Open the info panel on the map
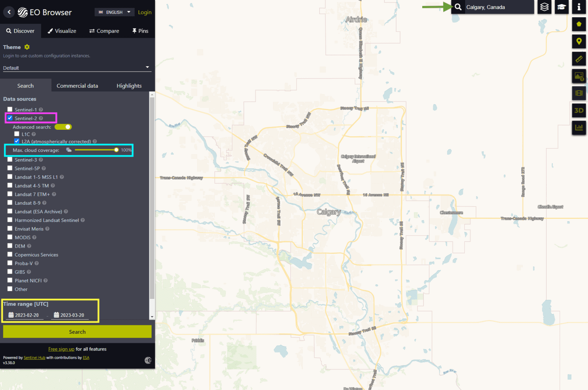 coord(578,7)
